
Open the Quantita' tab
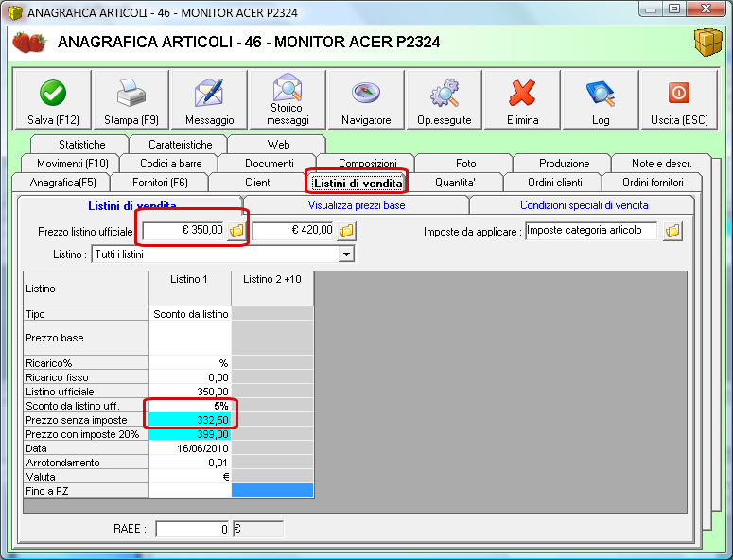(x=455, y=183)
